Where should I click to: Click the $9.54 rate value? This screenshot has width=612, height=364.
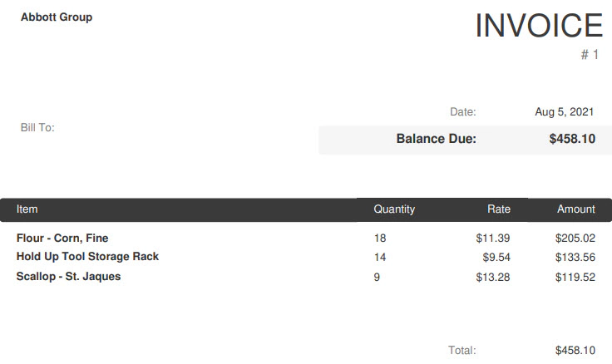pyautogui.click(x=496, y=258)
